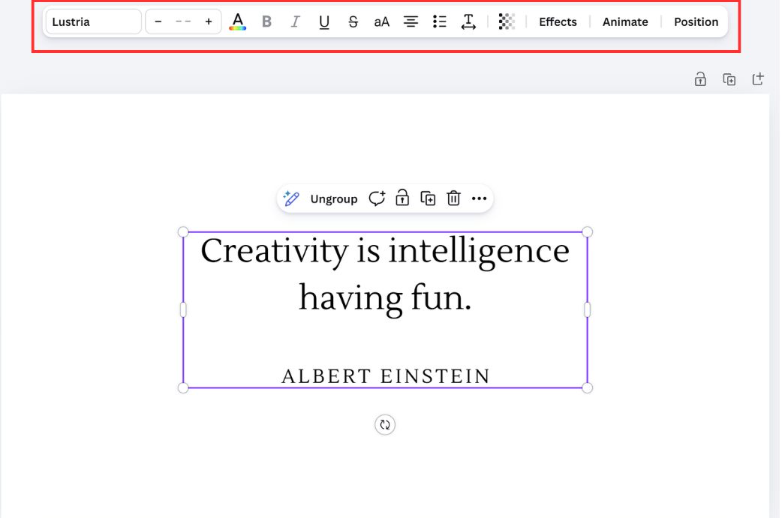Add a new page above canvas
781x518 pixels.
coord(758,79)
